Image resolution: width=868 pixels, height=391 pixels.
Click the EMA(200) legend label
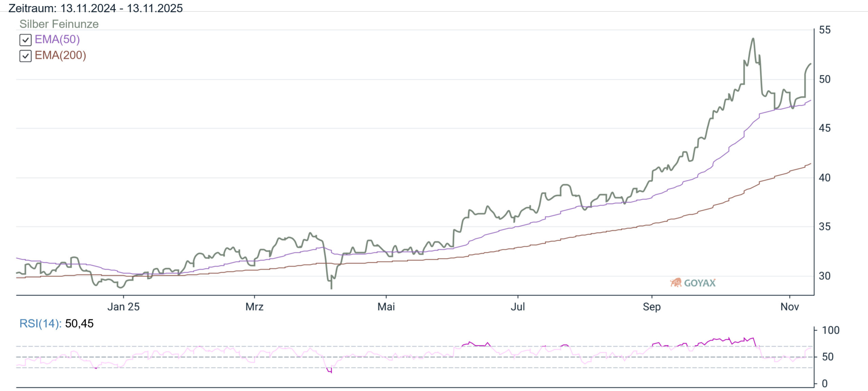60,55
